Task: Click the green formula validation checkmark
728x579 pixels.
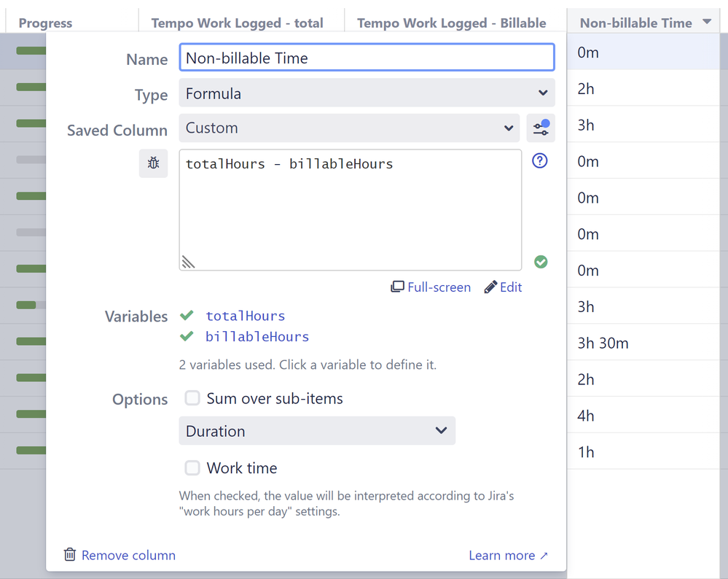Action: 541,261
